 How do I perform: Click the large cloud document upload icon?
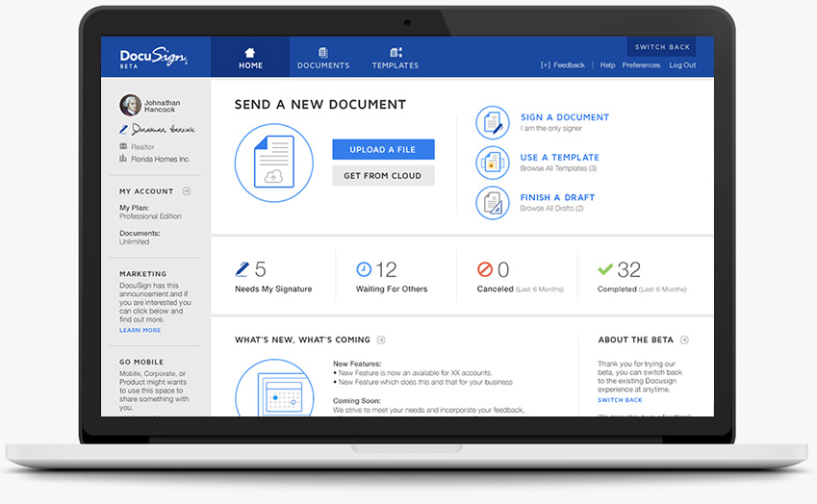tap(274, 163)
